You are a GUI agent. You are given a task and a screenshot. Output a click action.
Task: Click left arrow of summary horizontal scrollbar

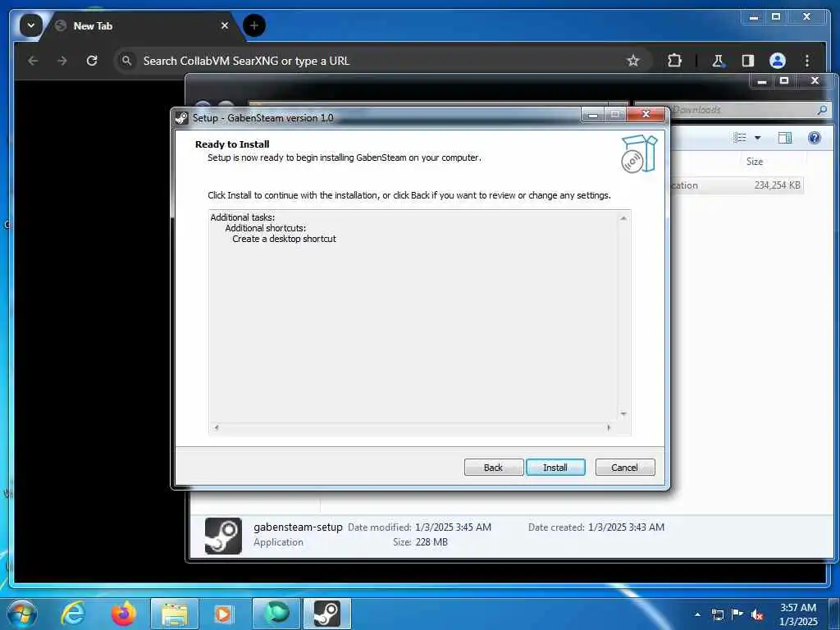(217, 427)
